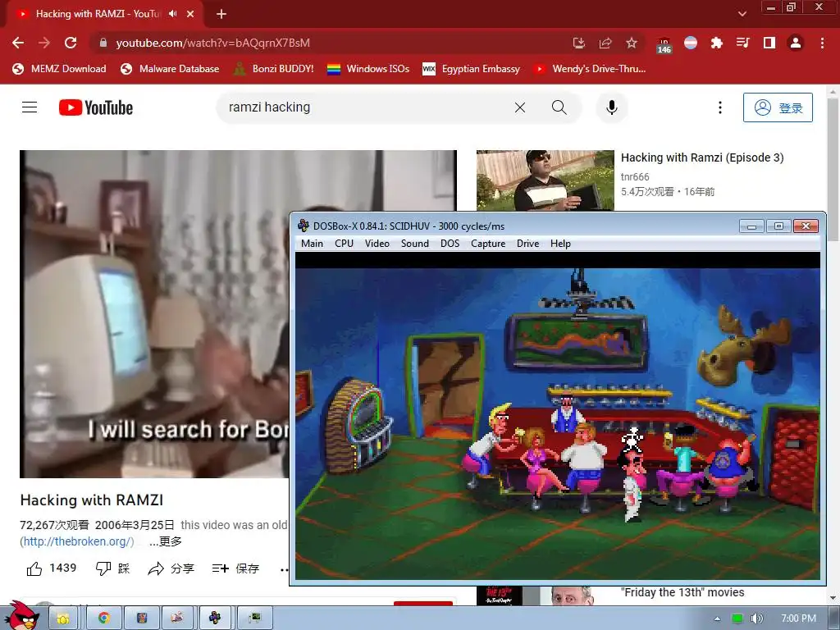The height and width of the screenshot is (630, 840).
Task: Click the 'ramzi hacking' search field
Action: pyautogui.click(x=364, y=107)
